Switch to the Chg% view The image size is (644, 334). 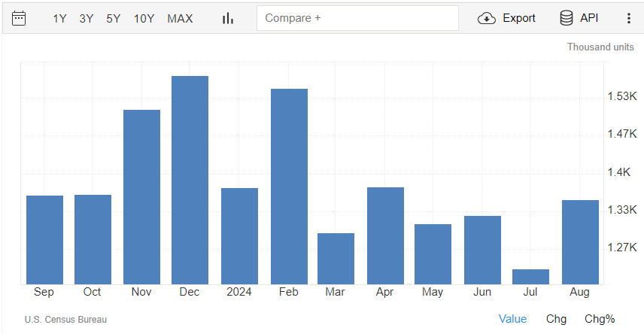(x=600, y=319)
